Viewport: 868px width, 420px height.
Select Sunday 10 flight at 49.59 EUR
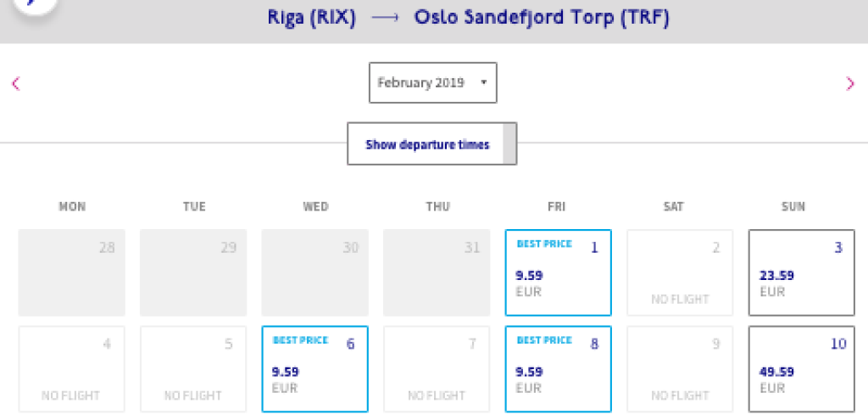pos(802,369)
